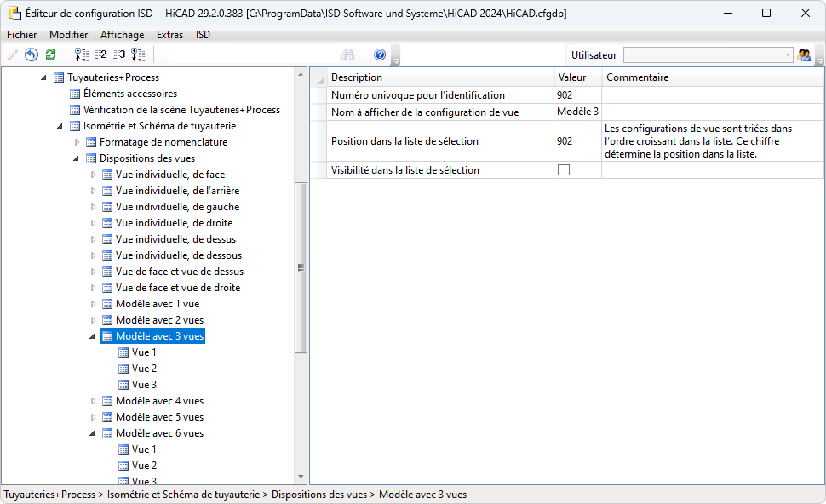Open the Affichage menu

coord(123,35)
